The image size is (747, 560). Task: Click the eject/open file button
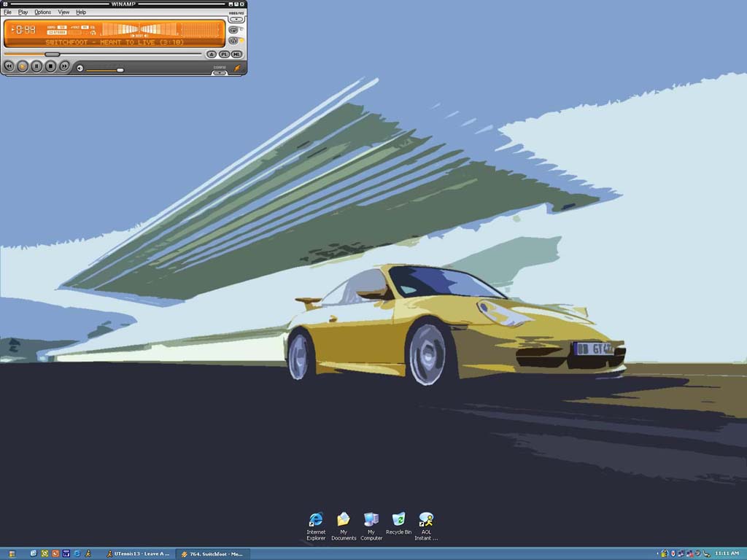click(211, 54)
